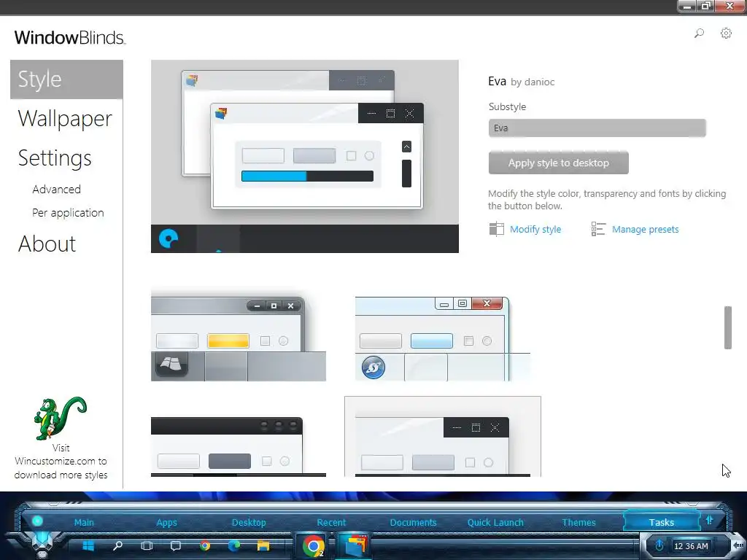Open File Explorer folder icon in taskbar
The image size is (747, 560).
263,545
